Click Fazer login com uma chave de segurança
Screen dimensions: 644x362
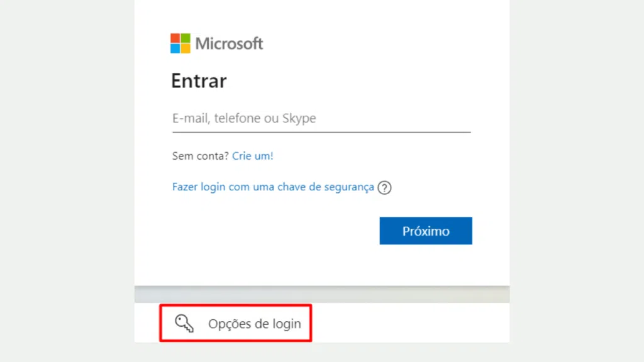[x=273, y=187]
